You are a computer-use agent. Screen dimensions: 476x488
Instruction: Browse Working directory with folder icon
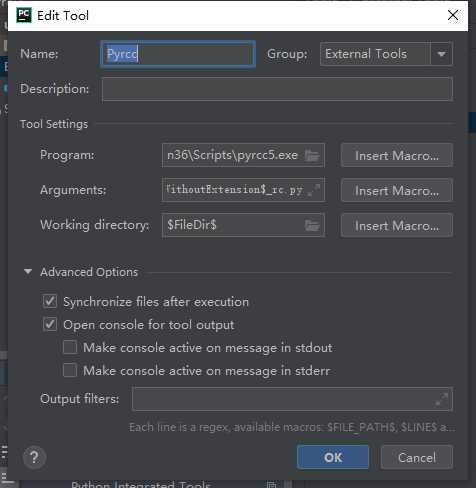click(x=312, y=225)
